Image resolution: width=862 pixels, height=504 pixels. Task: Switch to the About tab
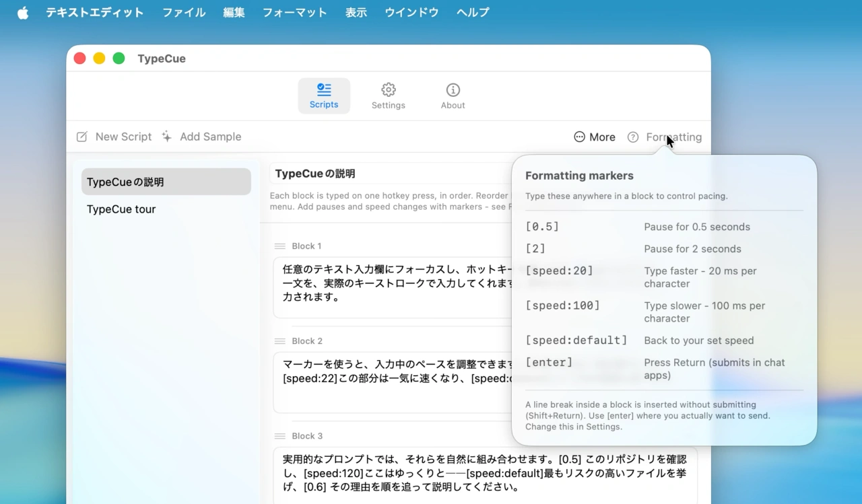453,96
